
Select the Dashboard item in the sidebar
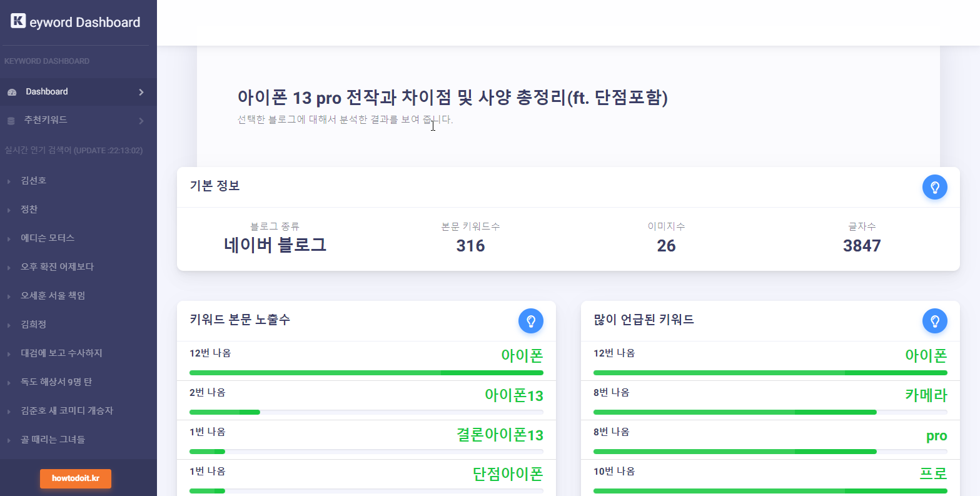[x=46, y=91]
